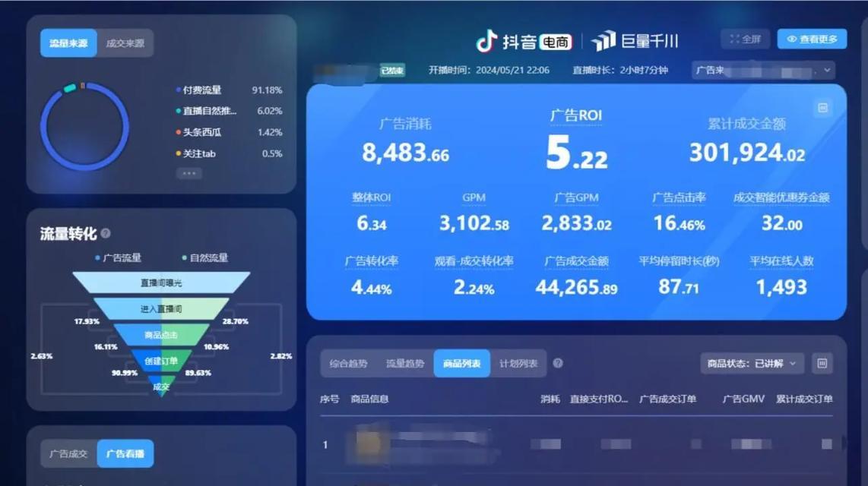Click 广告GMV column header
The height and width of the screenshot is (486, 868).
click(743, 399)
